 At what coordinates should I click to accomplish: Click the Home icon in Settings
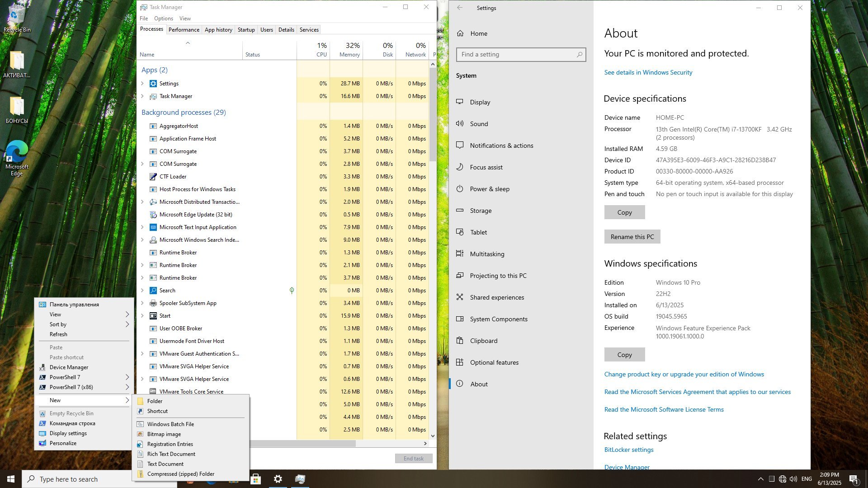coord(460,33)
